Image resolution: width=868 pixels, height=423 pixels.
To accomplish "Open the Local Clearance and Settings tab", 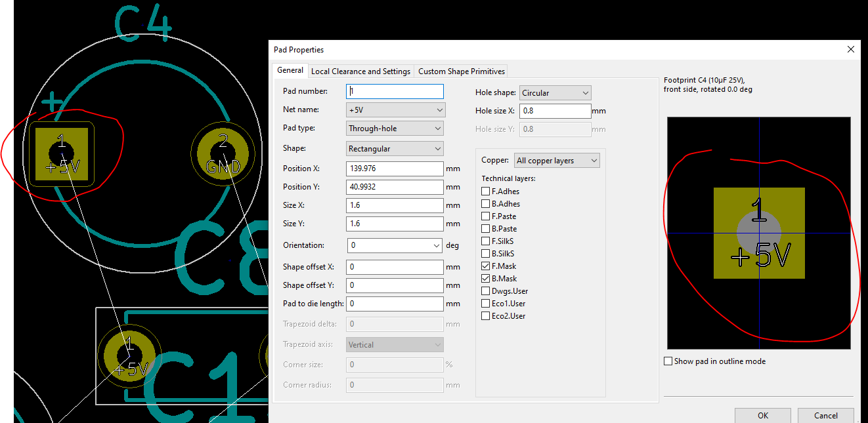I will pos(360,71).
